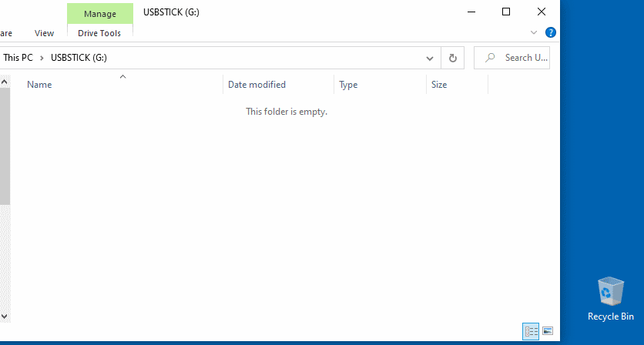
Task: Open the Help question mark icon
Action: pos(551,32)
